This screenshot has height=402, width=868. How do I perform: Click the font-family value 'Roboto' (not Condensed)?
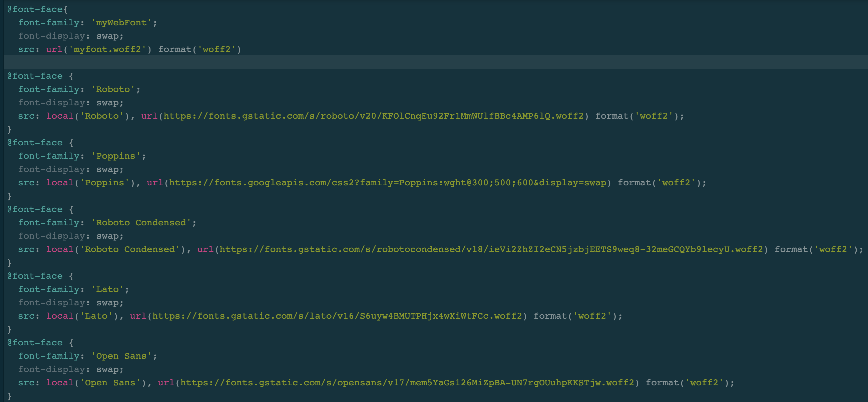pos(113,89)
